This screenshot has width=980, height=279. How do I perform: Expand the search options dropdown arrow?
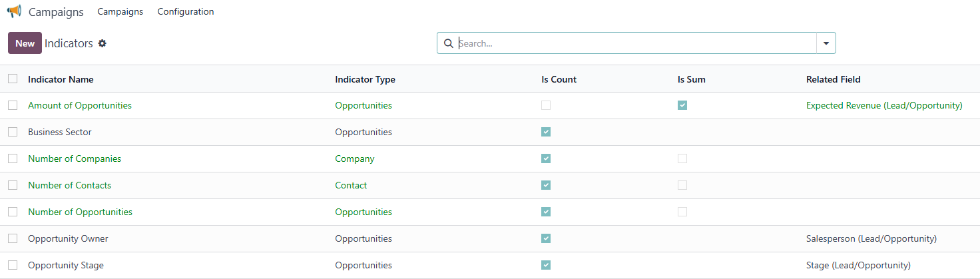[826, 43]
